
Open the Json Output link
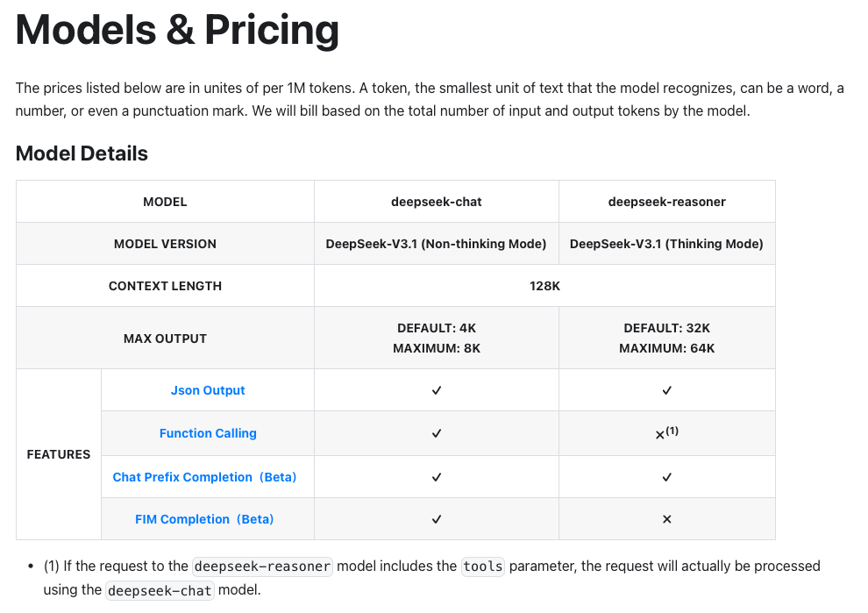pos(208,390)
